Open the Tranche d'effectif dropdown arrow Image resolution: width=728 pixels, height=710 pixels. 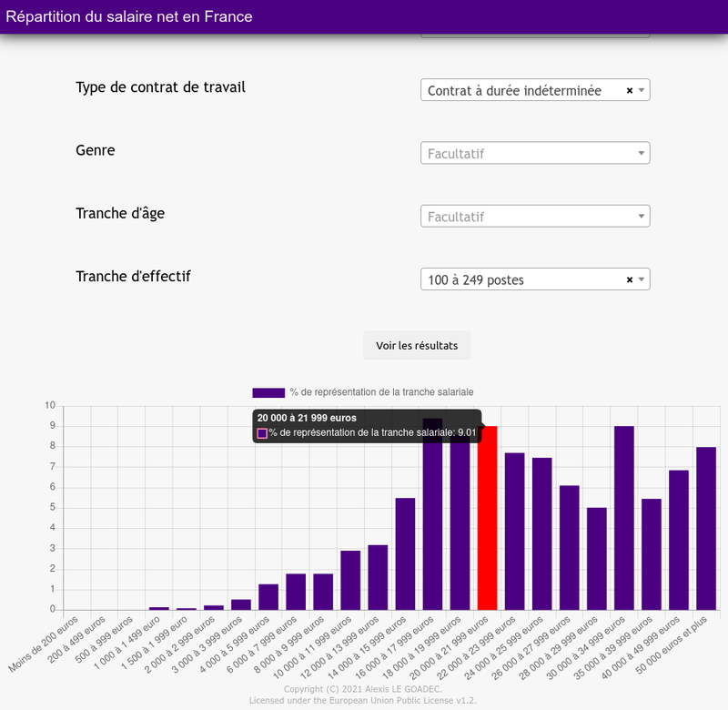(x=642, y=280)
